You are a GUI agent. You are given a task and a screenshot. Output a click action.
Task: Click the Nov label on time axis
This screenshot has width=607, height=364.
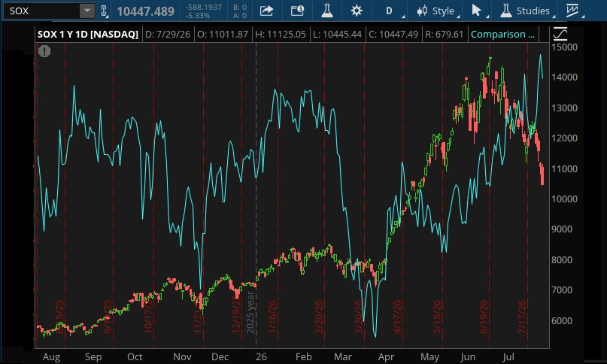click(182, 357)
